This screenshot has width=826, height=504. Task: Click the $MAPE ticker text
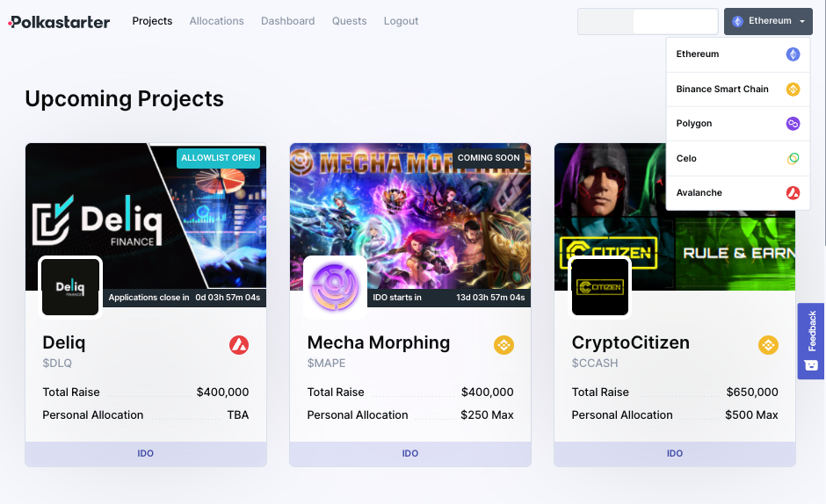tap(326, 364)
